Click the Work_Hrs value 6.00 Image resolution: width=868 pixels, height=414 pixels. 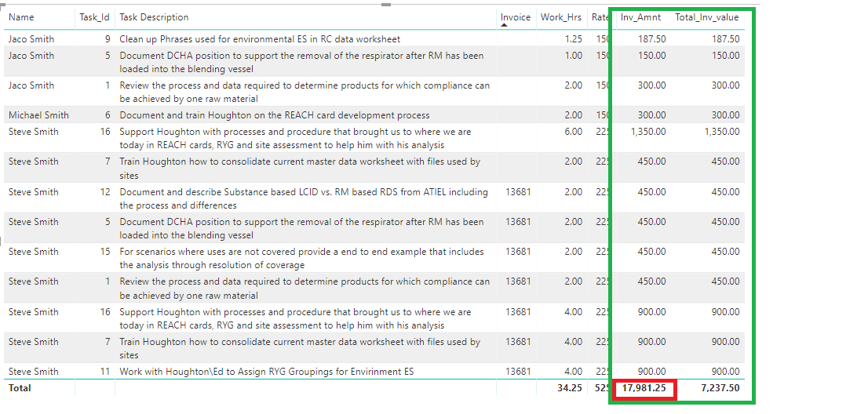[x=573, y=132]
